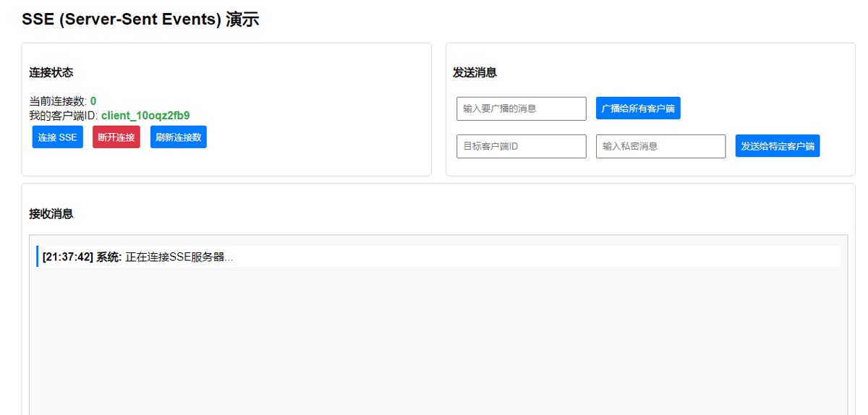Screen dimensions: 868x415
Task: Click the 发送给特定客户端 button
Action: coord(778,146)
